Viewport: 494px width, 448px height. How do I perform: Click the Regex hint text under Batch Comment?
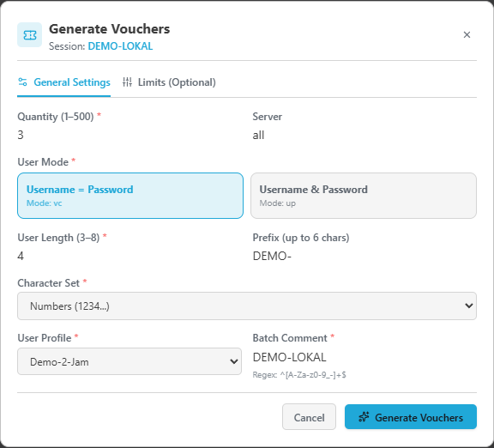(x=299, y=375)
